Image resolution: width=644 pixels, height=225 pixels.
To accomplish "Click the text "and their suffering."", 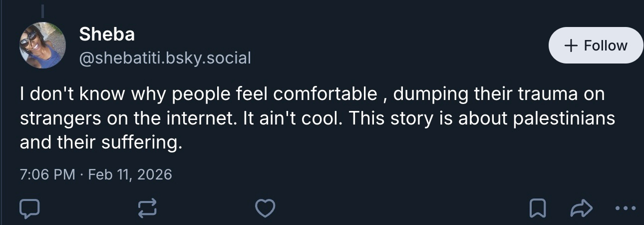I will pyautogui.click(x=100, y=143).
